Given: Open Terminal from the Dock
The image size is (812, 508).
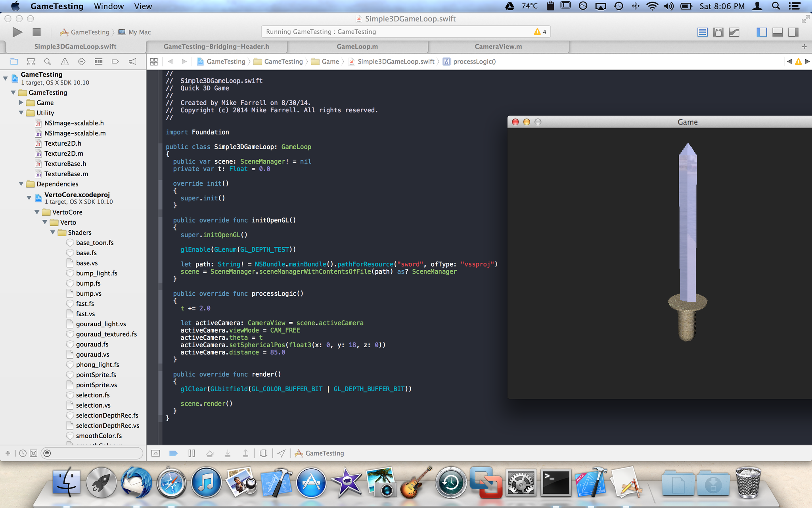Looking at the screenshot, I should [555, 483].
